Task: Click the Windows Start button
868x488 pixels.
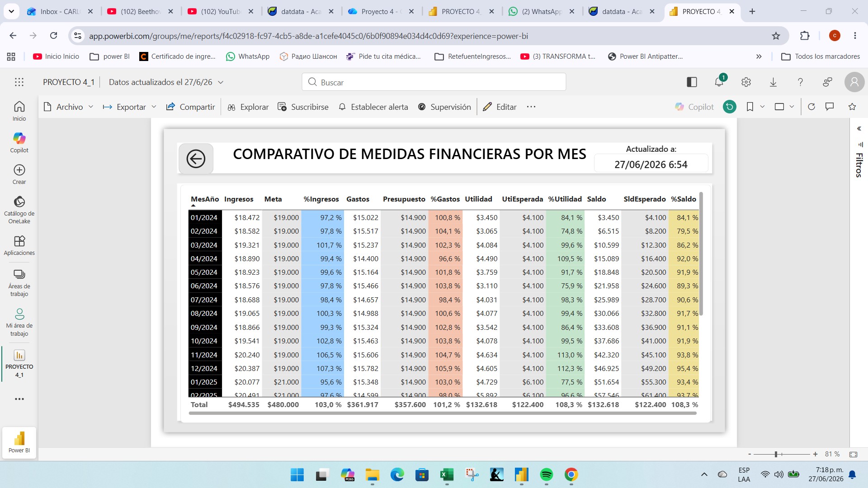Action: pyautogui.click(x=297, y=474)
